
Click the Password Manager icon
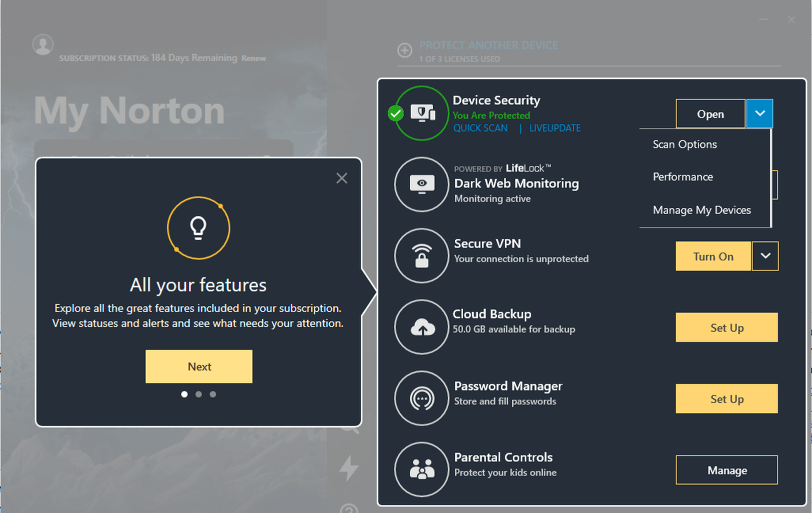tap(422, 398)
